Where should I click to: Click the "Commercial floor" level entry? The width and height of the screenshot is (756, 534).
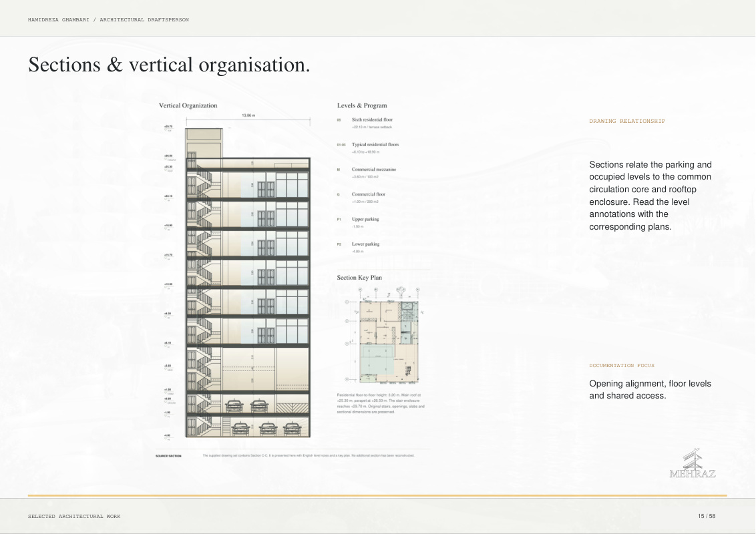pyautogui.click(x=369, y=194)
